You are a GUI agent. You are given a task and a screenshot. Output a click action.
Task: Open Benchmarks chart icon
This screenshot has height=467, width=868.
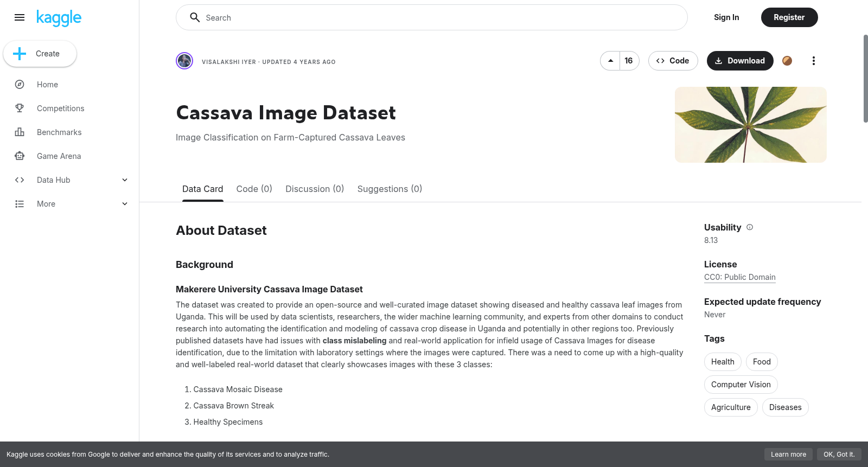[20, 132]
